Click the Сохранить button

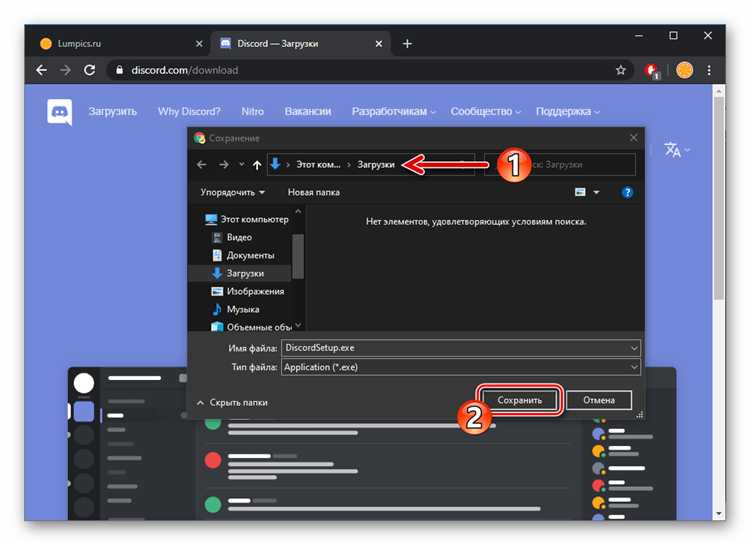pos(519,400)
